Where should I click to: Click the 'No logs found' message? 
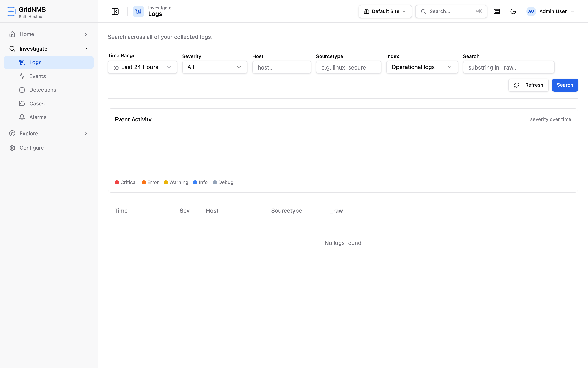coord(343,243)
